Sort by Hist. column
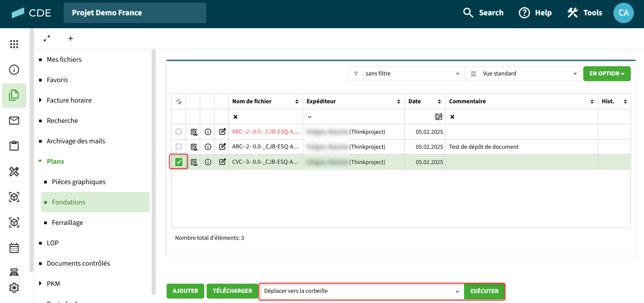This screenshot has width=644, height=303. pos(625,102)
